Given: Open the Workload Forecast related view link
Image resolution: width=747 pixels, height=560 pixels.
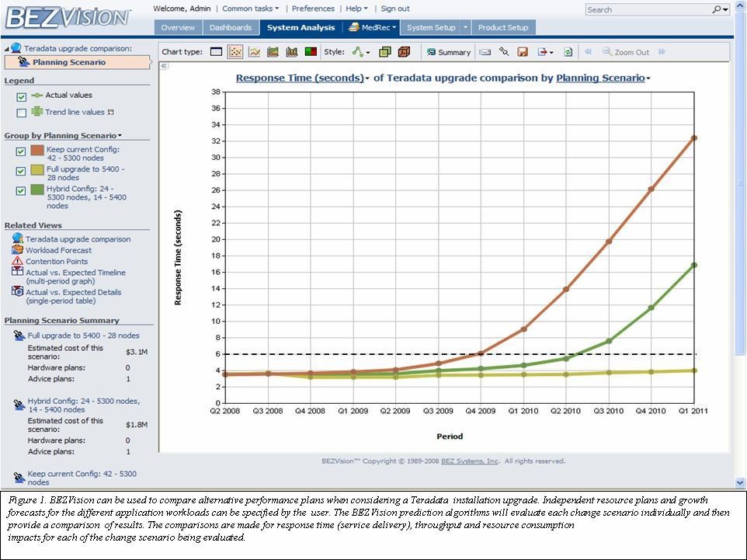Looking at the screenshot, I should (58, 250).
